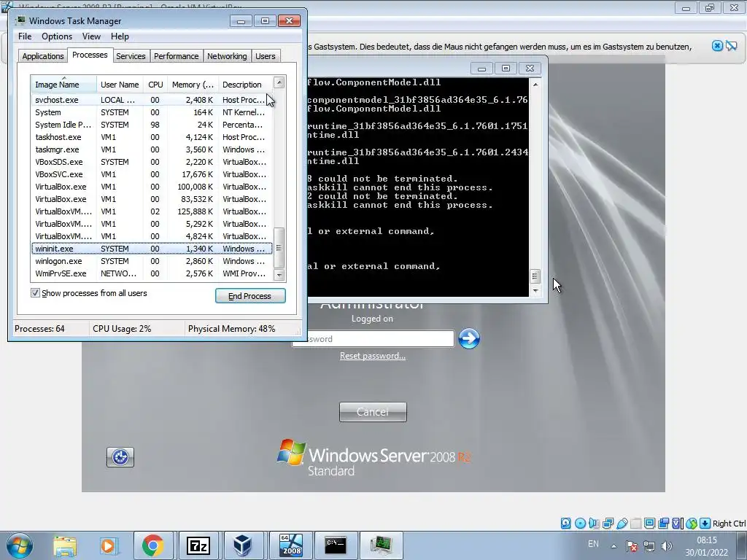Viewport: 747px width, 560px height.
Task: Click the hard disk activity icon in VirtualBox status bar
Action: coord(565,524)
